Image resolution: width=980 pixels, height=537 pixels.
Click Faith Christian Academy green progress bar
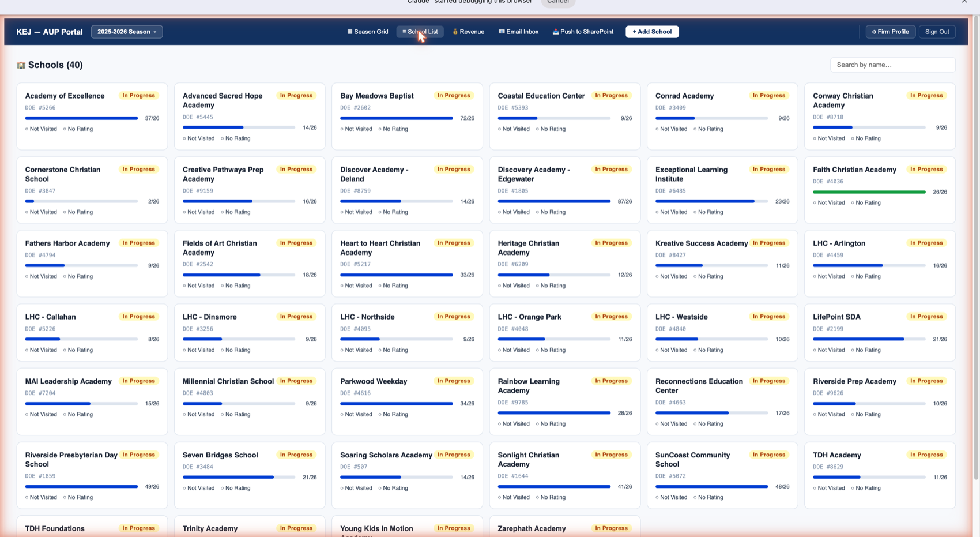point(869,192)
